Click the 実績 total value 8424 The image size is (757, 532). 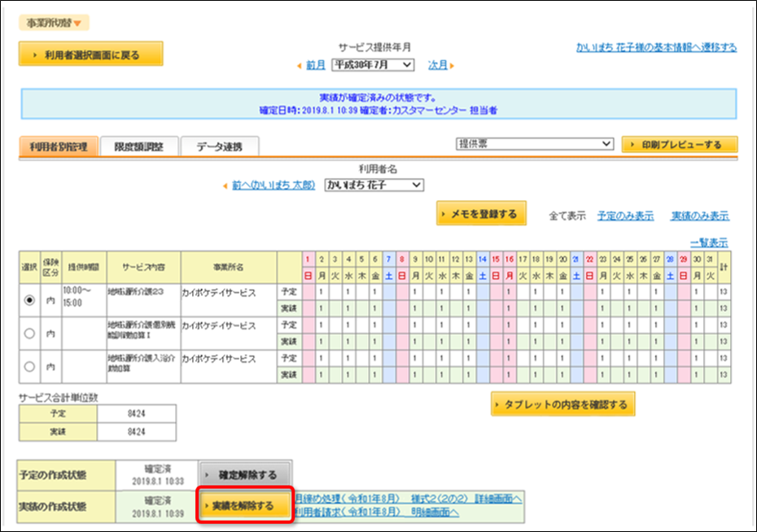137,431
